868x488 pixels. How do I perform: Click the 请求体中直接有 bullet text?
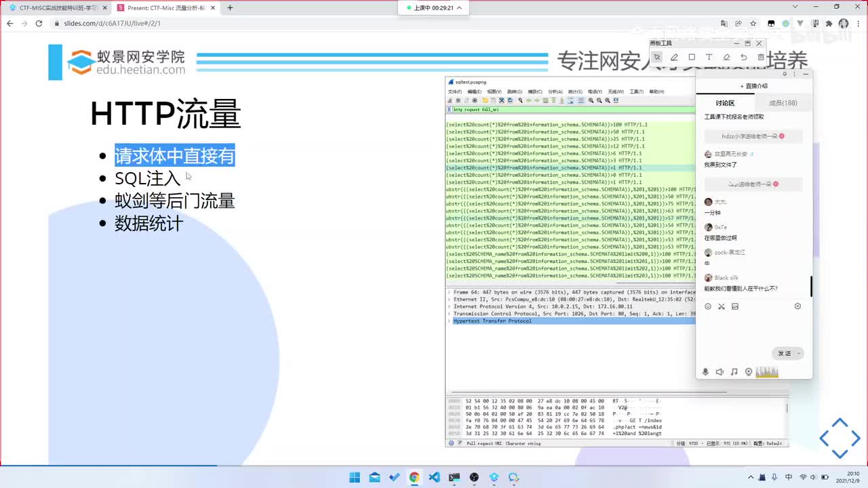click(x=174, y=157)
